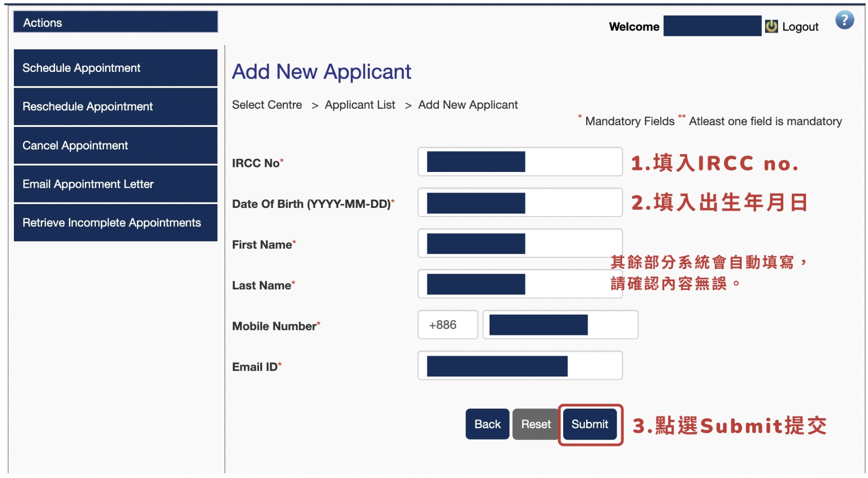The image size is (868, 478).
Task: Choose Email Appointment Letter
Action: 115,184
